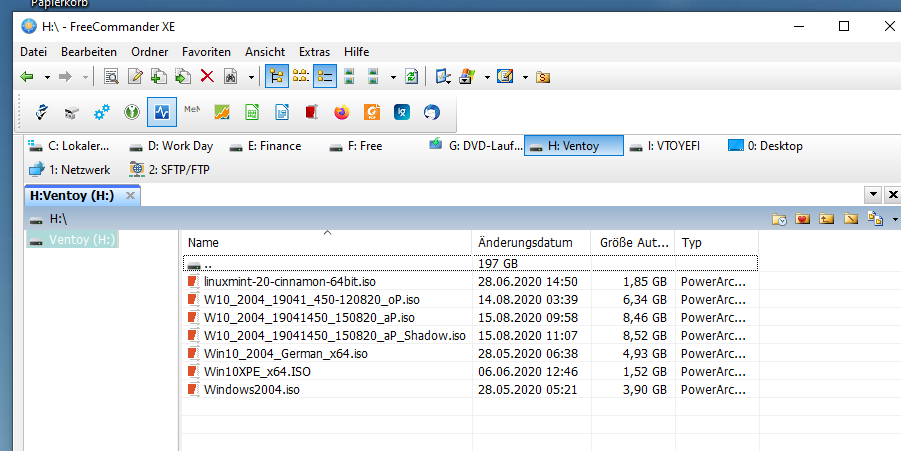Open the tab list dropdown arrow

pos(873,195)
